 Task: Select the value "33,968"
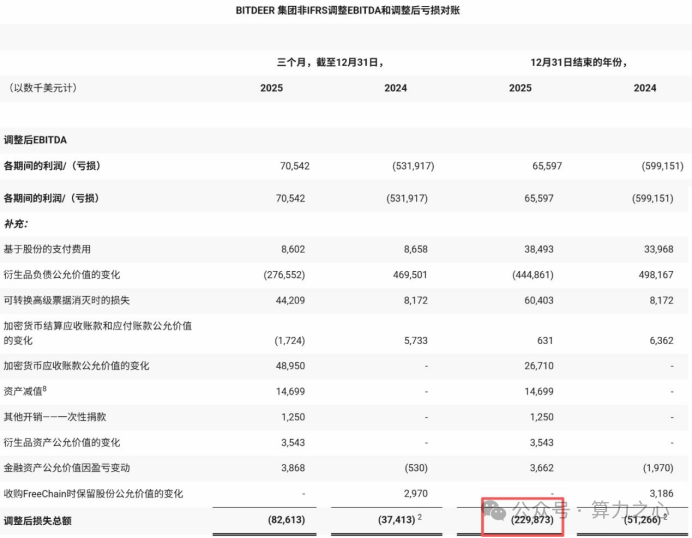coord(659,249)
